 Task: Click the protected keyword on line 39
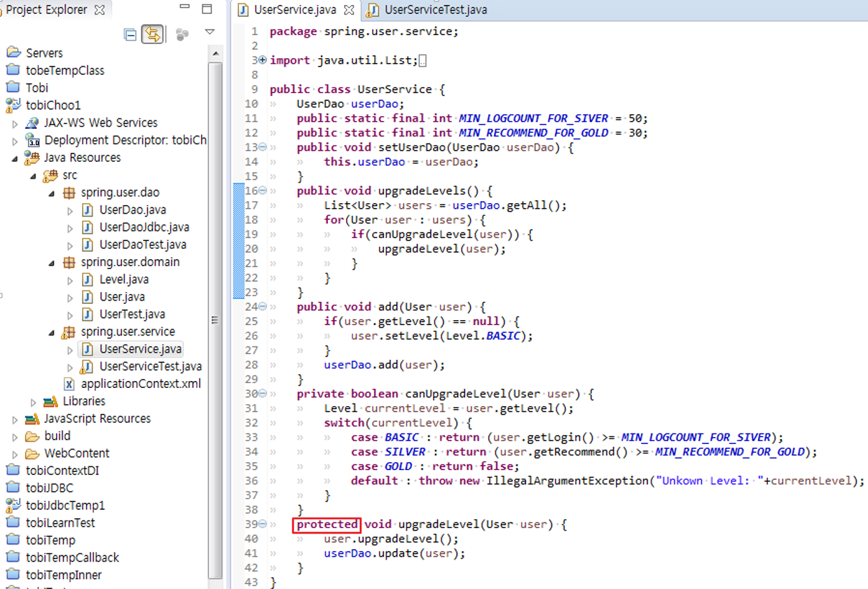[x=326, y=524]
